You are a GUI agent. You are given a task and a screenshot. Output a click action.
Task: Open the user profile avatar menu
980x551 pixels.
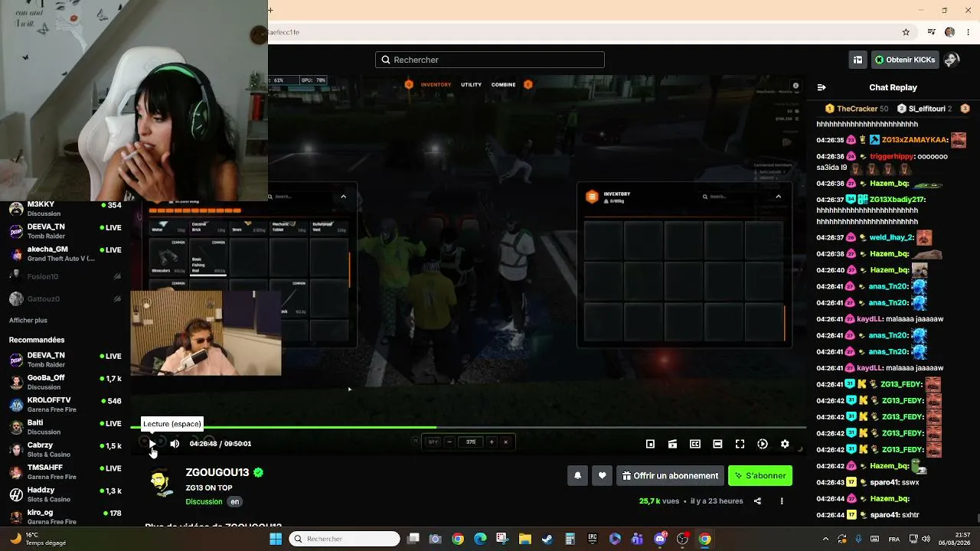click(x=952, y=60)
